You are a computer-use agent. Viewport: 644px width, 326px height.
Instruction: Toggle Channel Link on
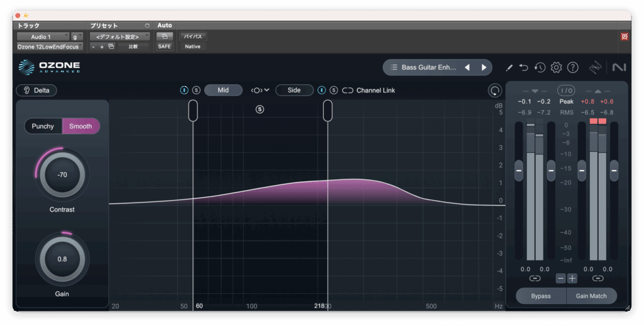pos(348,90)
